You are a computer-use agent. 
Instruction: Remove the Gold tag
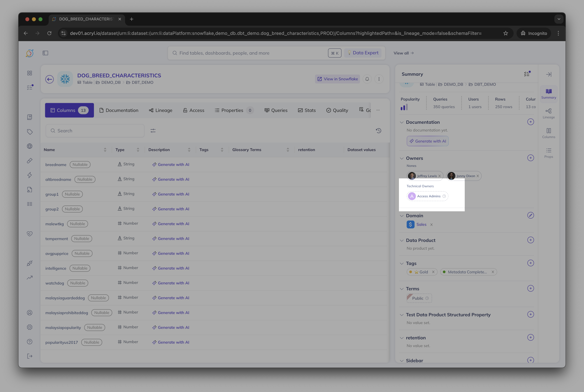point(433,272)
